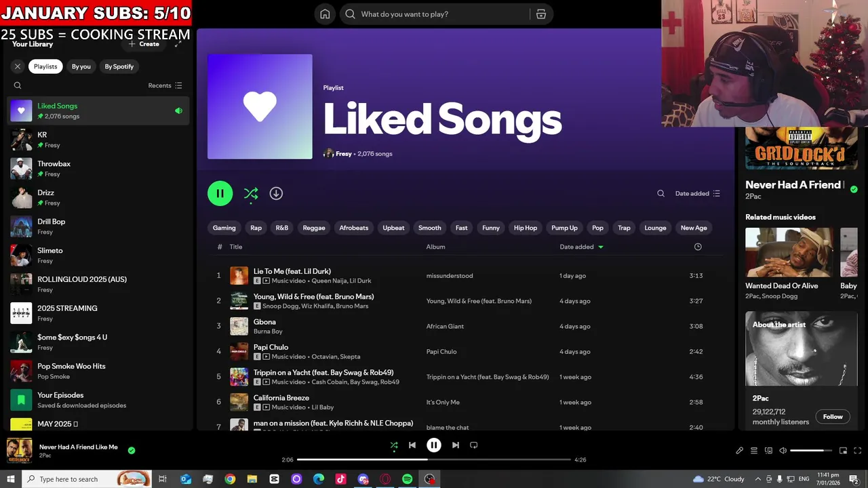Screen dimensions: 868x488
Task: Select the New Age genre filter
Action: pos(694,228)
